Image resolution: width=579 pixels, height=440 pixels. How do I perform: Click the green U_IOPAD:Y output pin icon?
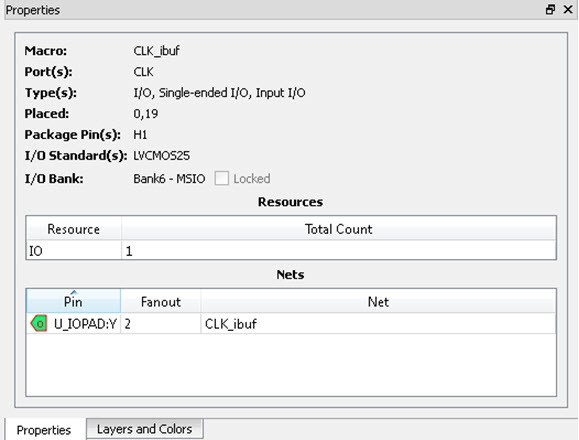[39, 323]
